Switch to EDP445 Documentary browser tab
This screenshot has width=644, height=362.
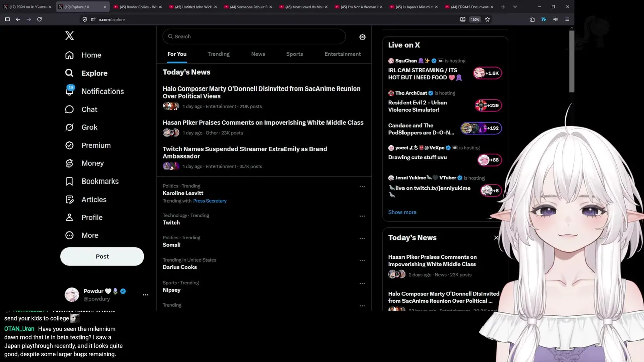469,7
